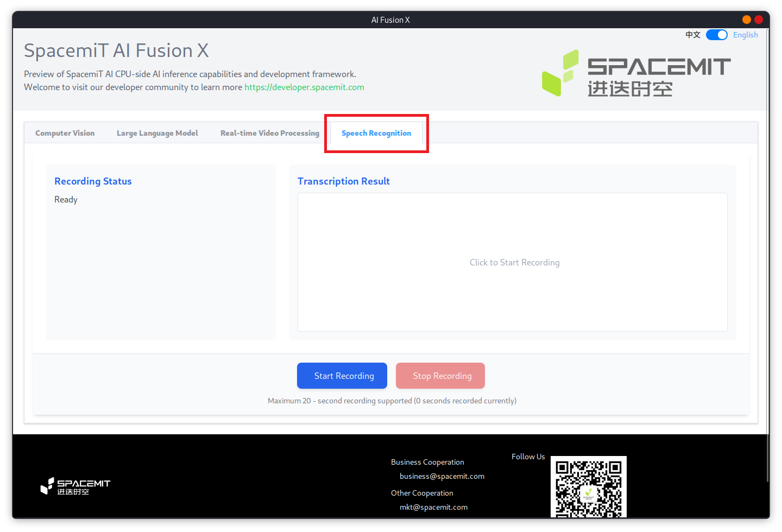Click the Follow Us label
The image size is (782, 532).
coord(528,457)
